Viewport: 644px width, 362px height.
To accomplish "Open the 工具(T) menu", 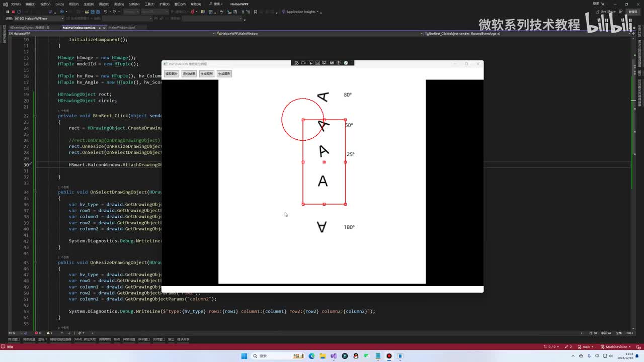I will click(149, 4).
